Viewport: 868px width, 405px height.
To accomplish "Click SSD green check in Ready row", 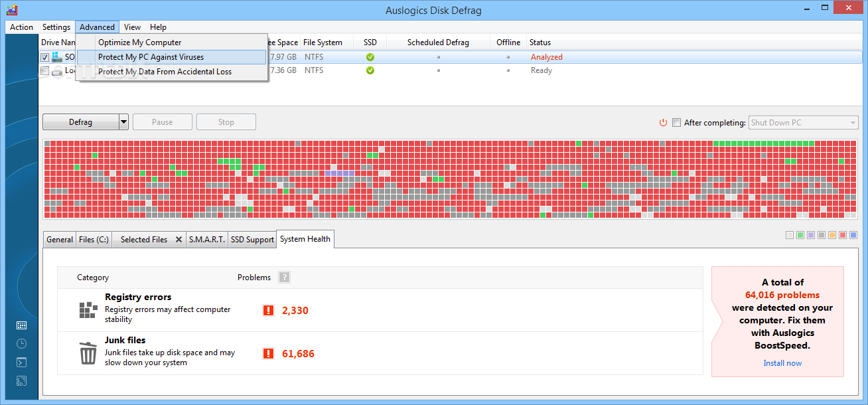I will click(370, 70).
